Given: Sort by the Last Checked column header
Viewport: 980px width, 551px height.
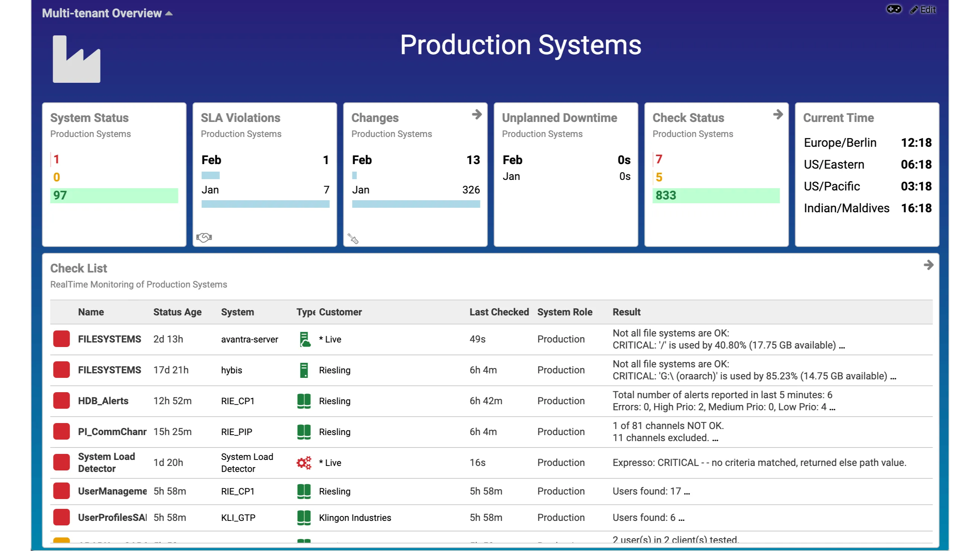Looking at the screenshot, I should 499,312.
